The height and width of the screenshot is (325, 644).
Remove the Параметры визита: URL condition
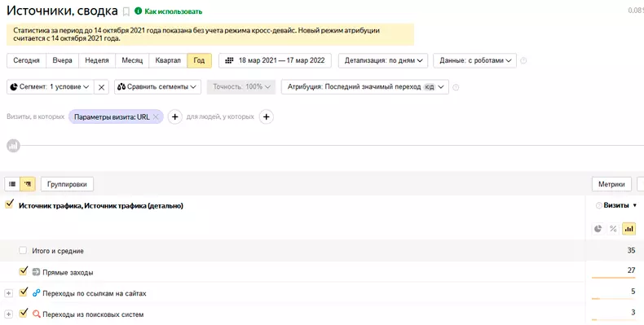click(x=156, y=117)
